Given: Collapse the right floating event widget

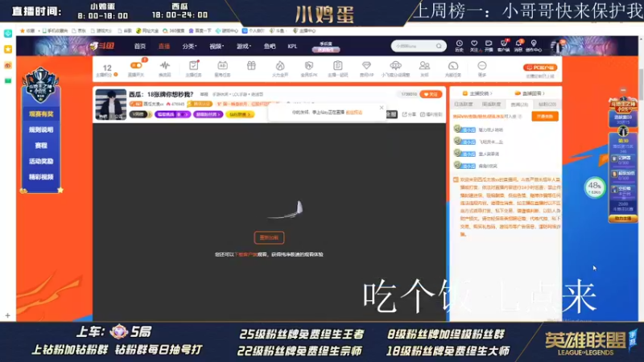Looking at the screenshot, I should point(623,90).
